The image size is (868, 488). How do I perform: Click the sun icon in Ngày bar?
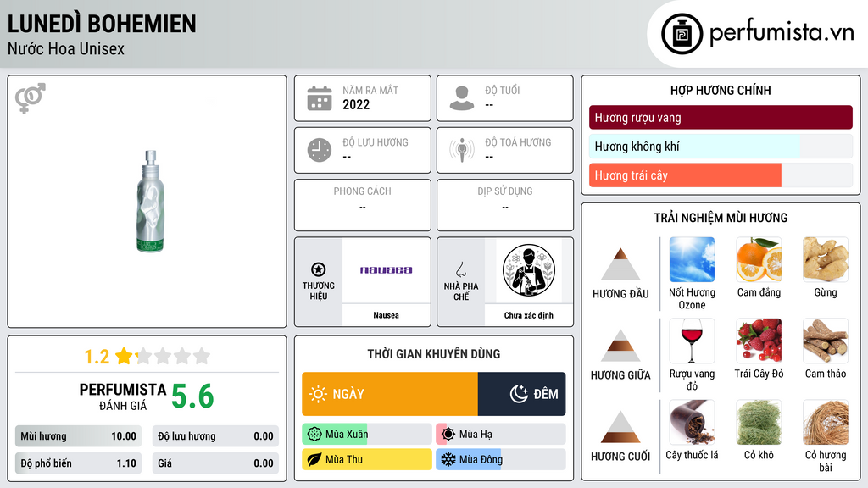click(318, 394)
